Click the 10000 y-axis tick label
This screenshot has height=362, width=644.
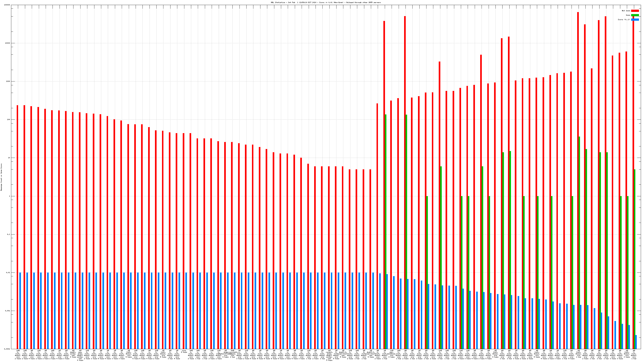coord(8,43)
